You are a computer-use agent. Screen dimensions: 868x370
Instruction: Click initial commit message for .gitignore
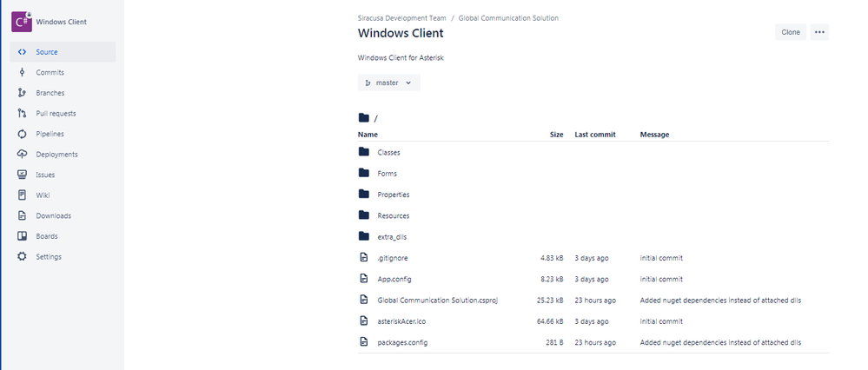click(661, 258)
